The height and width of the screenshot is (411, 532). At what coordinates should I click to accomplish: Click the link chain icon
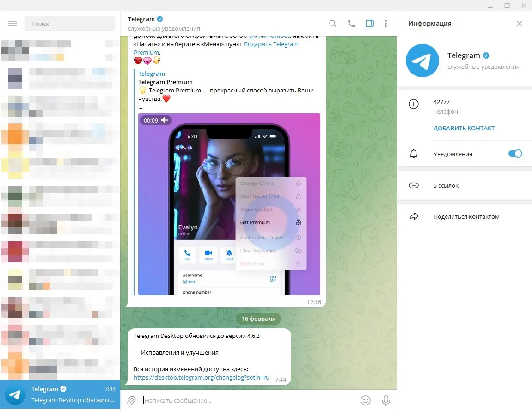tap(414, 185)
